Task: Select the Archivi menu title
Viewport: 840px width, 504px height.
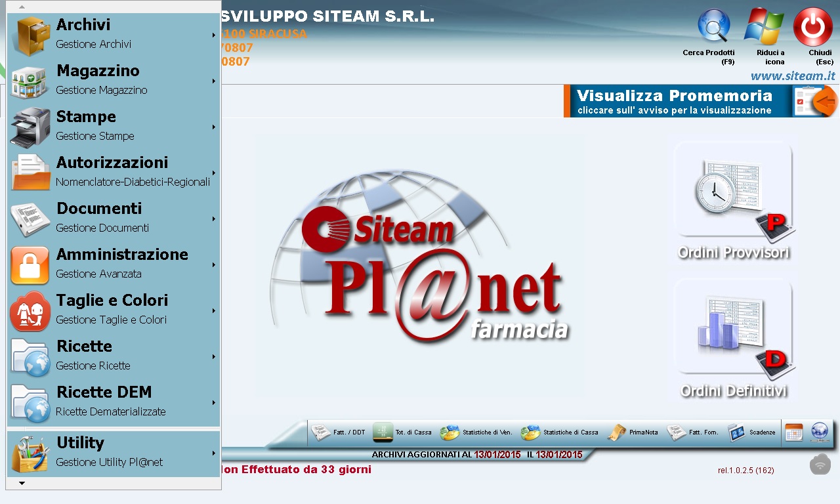Action: (83, 25)
